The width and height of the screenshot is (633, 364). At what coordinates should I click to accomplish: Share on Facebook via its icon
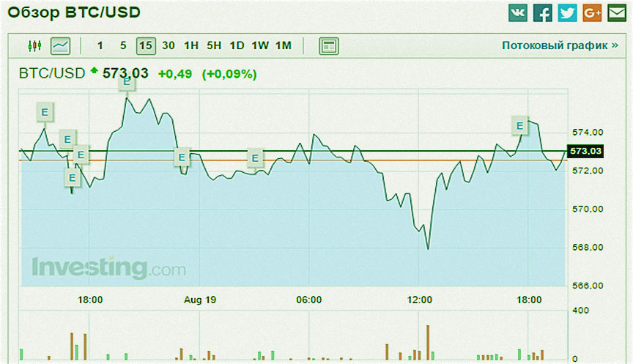click(x=543, y=13)
